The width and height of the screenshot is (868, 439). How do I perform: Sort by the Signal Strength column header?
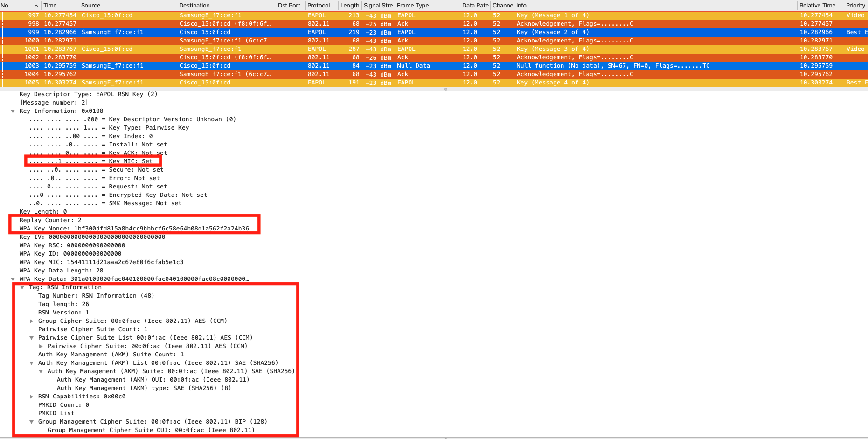pyautogui.click(x=378, y=6)
